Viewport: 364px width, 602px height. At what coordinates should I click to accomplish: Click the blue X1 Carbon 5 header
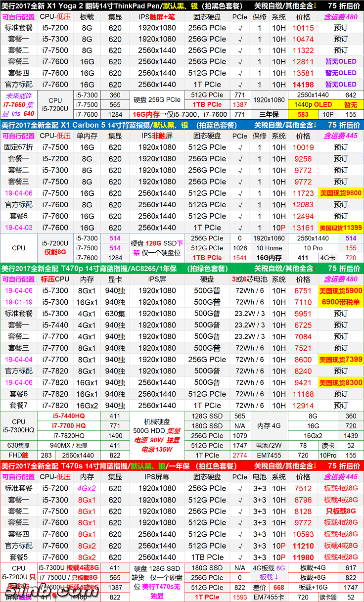pos(124,125)
